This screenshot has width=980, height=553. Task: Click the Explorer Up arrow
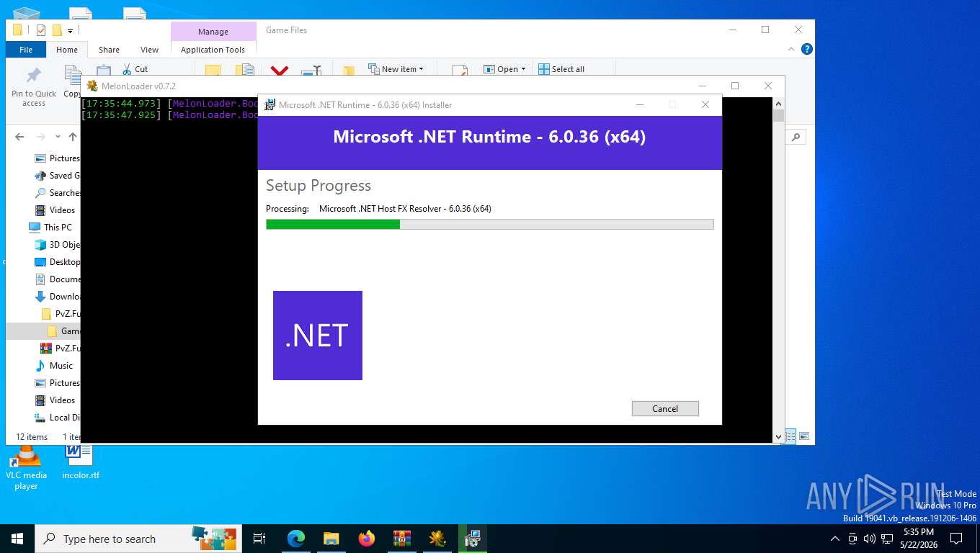pos(73,137)
